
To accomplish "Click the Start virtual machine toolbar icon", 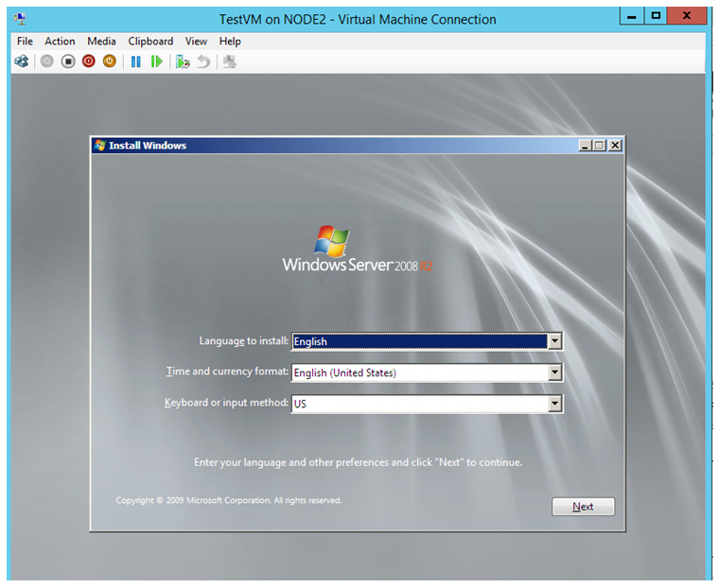I will coord(46,61).
